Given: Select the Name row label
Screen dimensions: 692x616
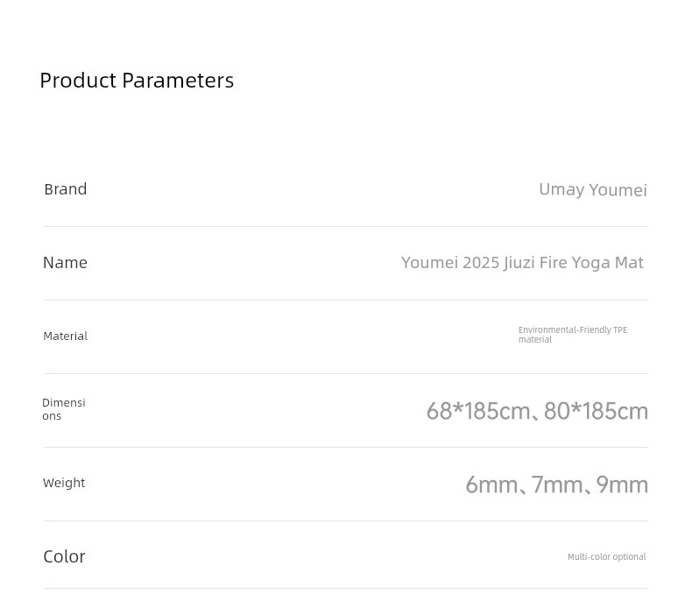Looking at the screenshot, I should 66,263.
